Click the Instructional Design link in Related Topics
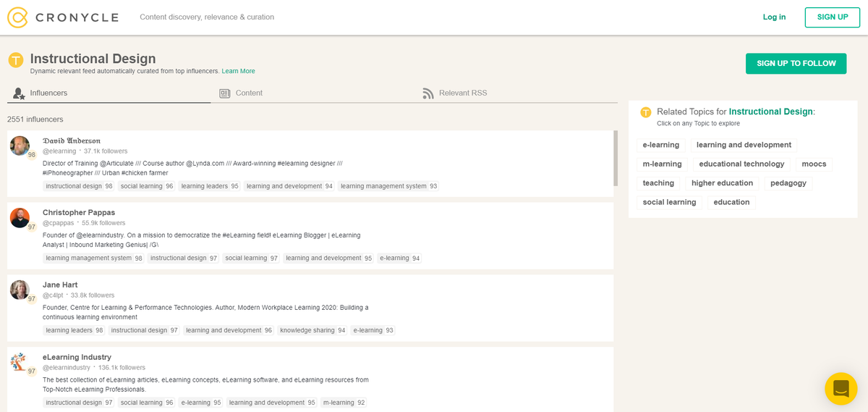Viewport: 868px width, 412px height. (771, 112)
